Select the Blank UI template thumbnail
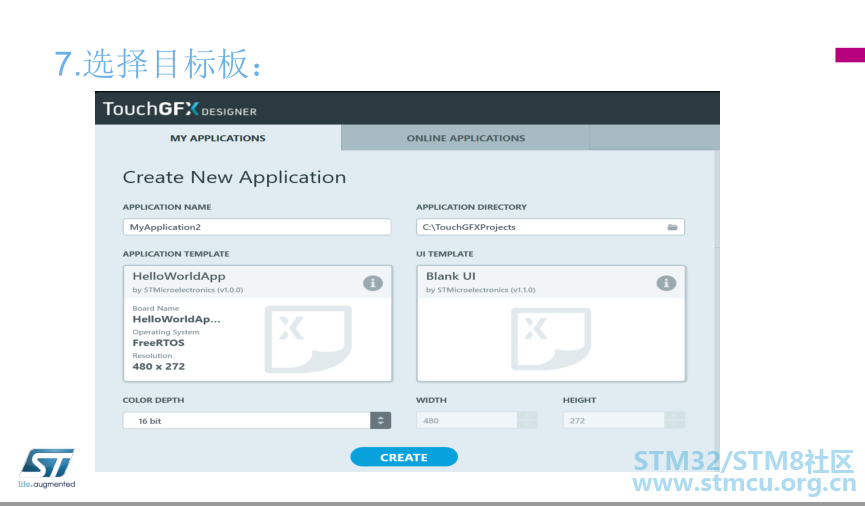 click(x=551, y=339)
